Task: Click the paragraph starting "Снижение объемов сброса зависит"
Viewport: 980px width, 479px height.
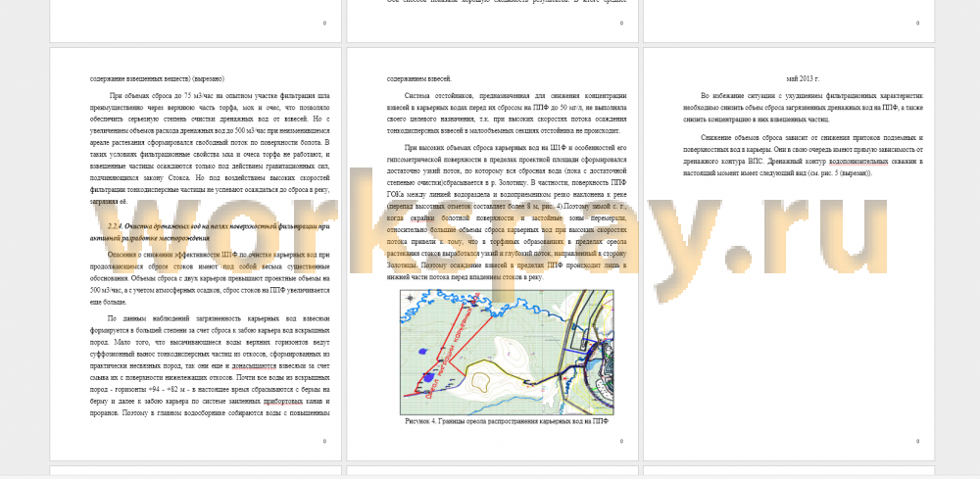Action: (804, 155)
